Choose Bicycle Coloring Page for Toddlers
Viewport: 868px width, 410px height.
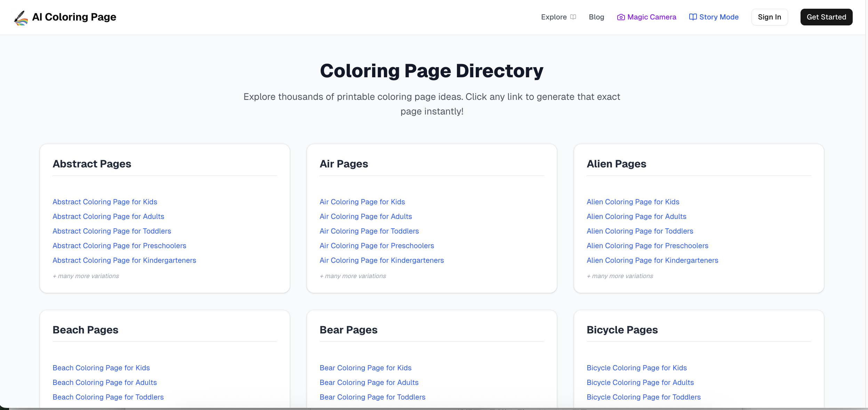(x=643, y=397)
